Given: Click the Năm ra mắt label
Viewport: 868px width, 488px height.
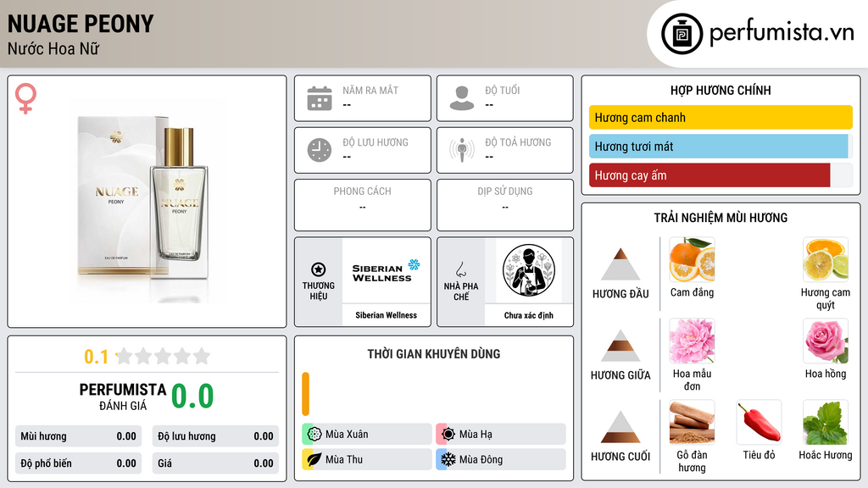Looking at the screenshot, I should pos(370,90).
